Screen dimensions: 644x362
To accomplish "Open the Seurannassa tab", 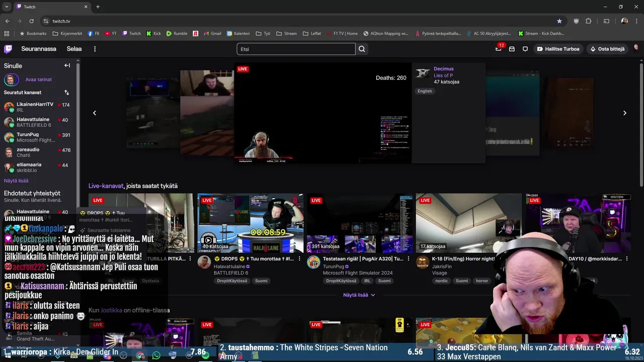I will click(39, 49).
